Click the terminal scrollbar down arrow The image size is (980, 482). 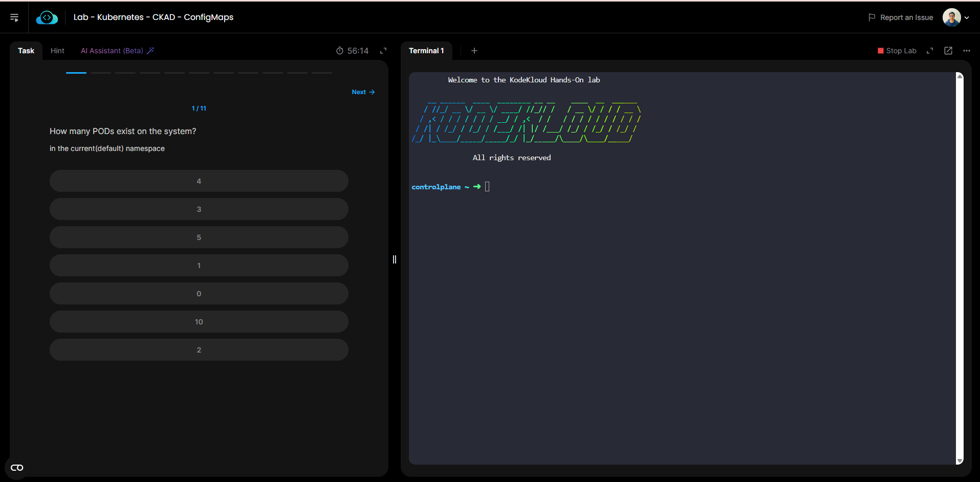point(960,461)
